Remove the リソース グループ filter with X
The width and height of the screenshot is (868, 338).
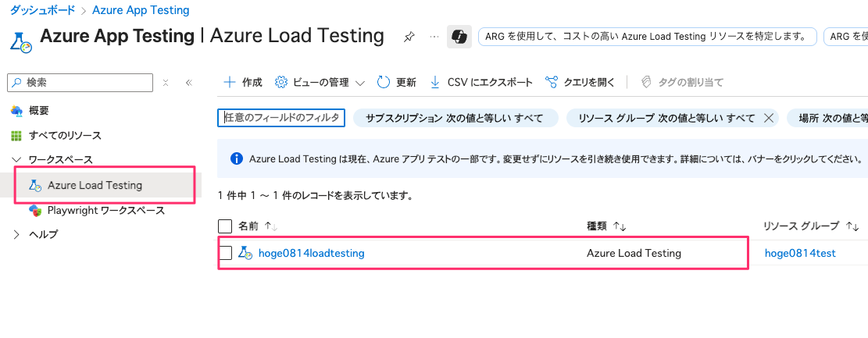click(x=768, y=118)
